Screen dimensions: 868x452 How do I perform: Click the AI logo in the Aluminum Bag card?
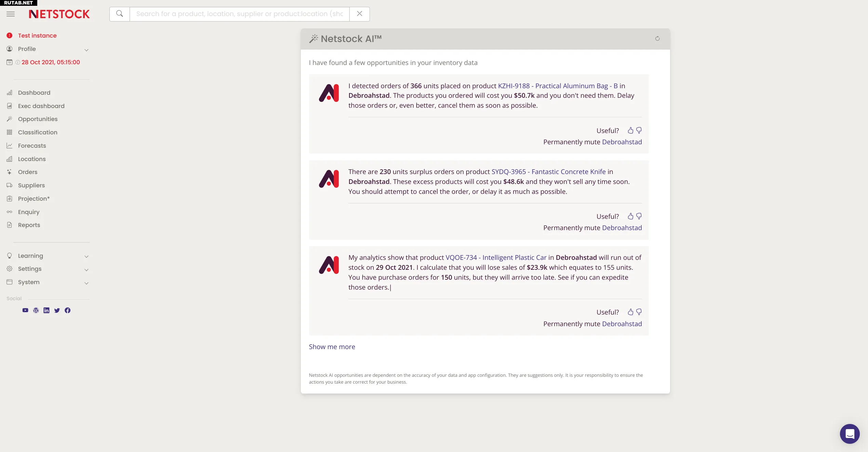329,93
